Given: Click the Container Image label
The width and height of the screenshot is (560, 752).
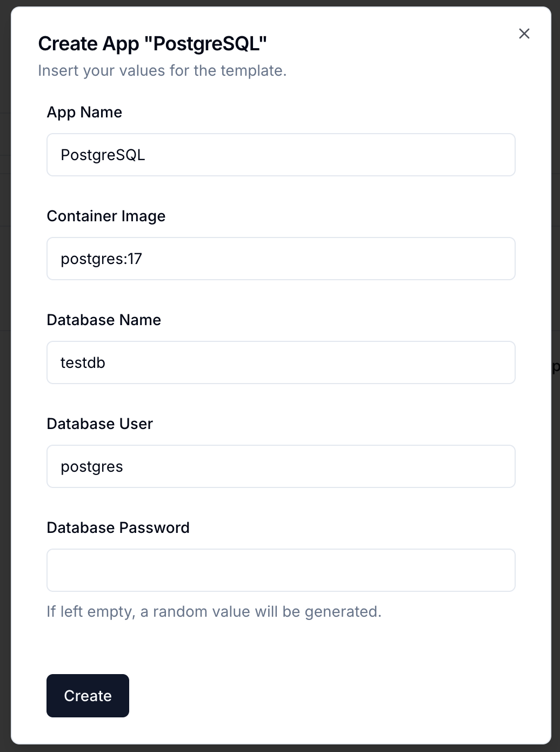Looking at the screenshot, I should 106,216.
